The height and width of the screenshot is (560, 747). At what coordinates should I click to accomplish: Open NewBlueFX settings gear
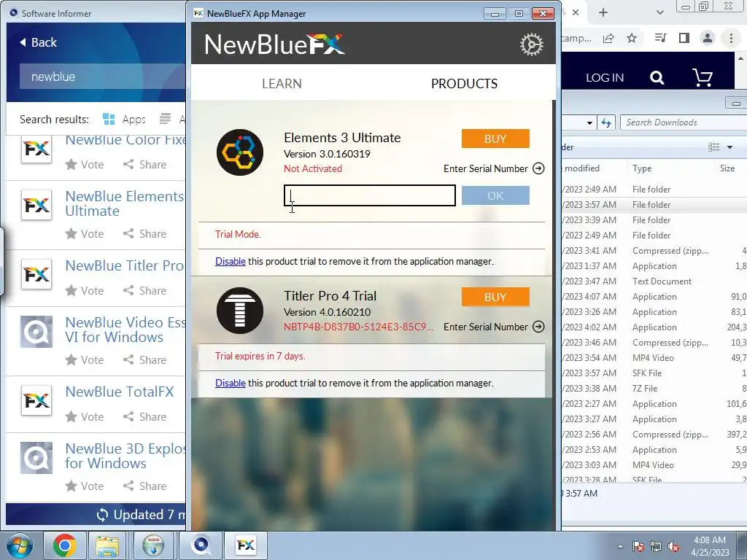click(531, 44)
